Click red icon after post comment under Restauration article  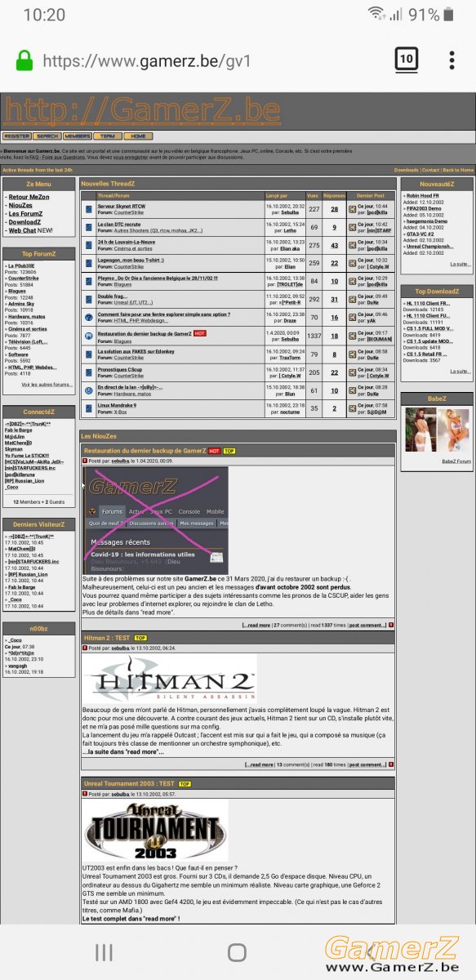pyautogui.click(x=391, y=625)
